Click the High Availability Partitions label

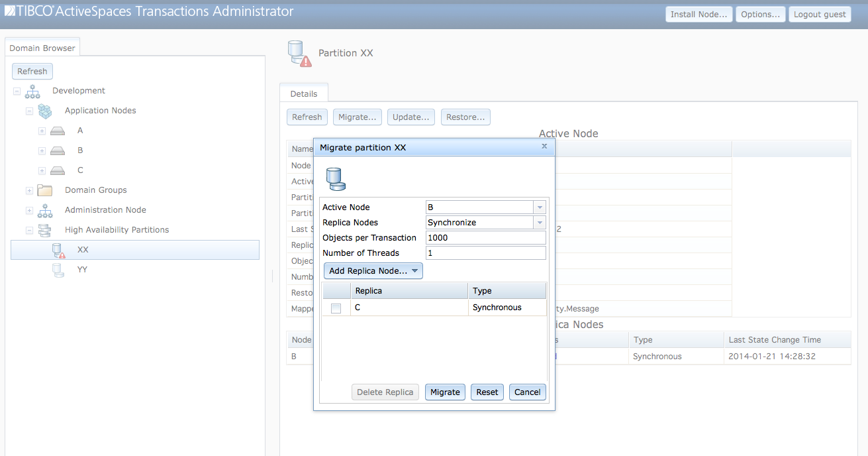pyautogui.click(x=117, y=230)
